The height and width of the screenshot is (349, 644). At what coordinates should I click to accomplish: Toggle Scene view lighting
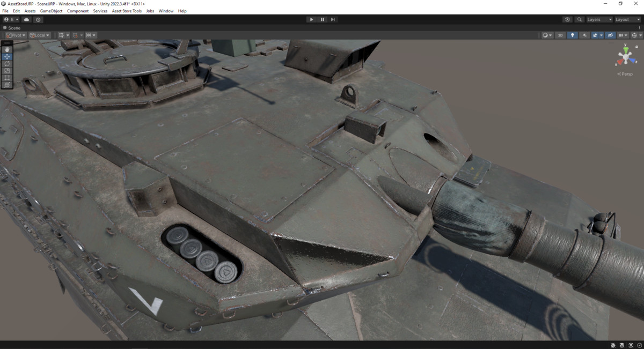[573, 35]
